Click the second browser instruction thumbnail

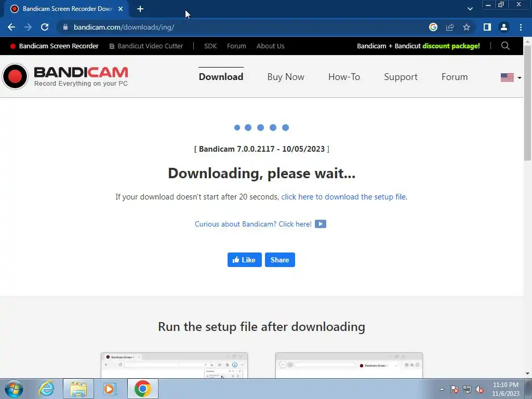(349, 365)
